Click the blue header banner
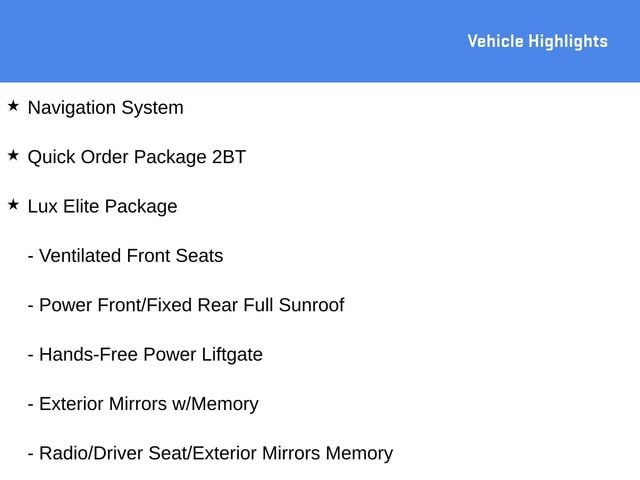Image resolution: width=640 pixels, height=480 pixels. tap(320, 41)
